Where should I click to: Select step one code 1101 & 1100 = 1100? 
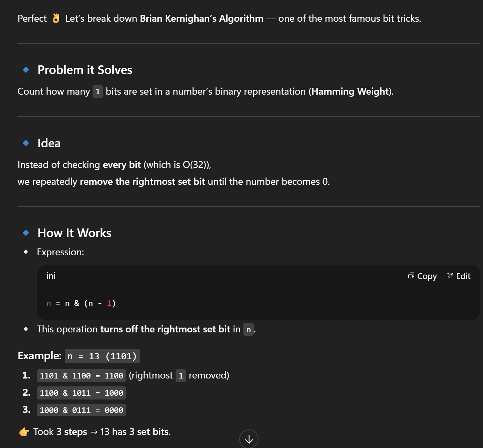[x=81, y=376]
